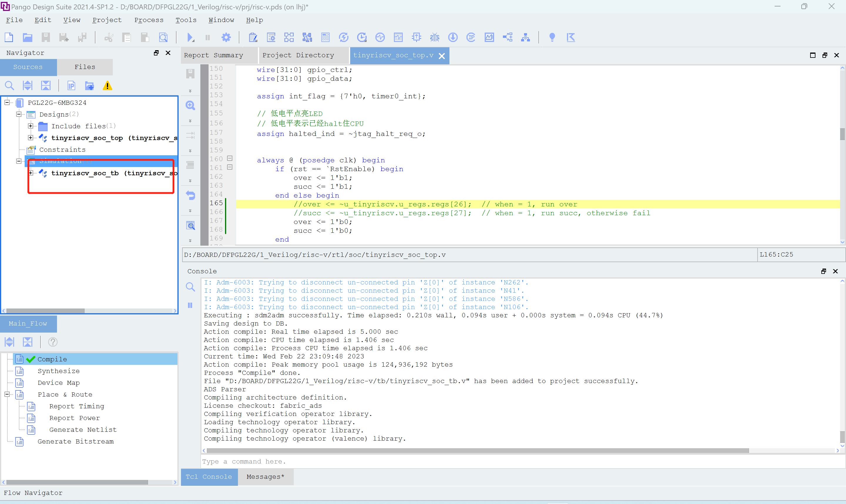
Task: Expand the tinyriscv_soc_top design node
Action: [31, 138]
